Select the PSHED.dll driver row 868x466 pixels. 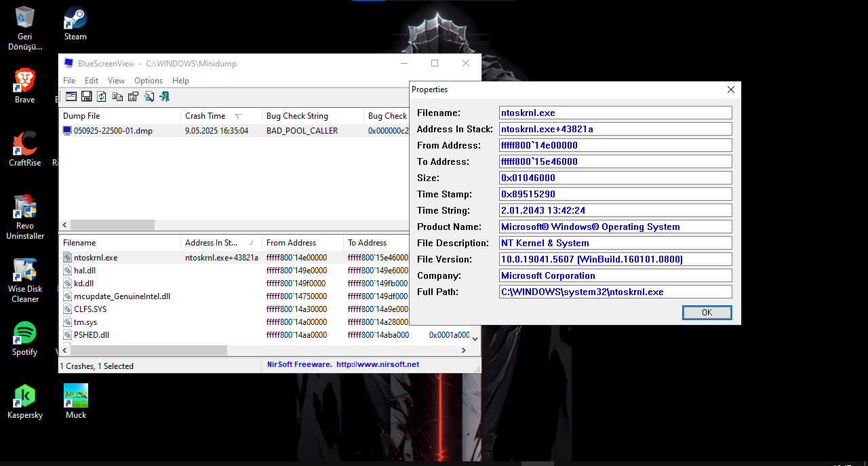coord(264,335)
